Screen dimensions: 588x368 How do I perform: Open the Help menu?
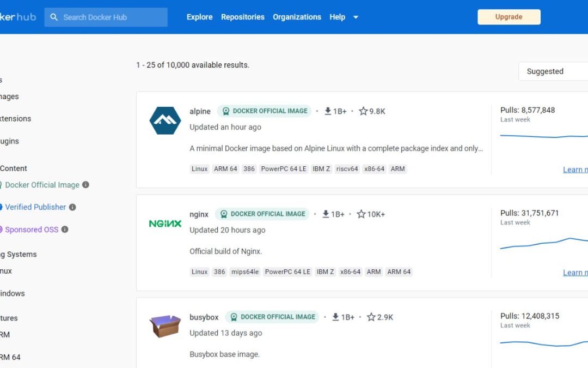[x=337, y=17]
